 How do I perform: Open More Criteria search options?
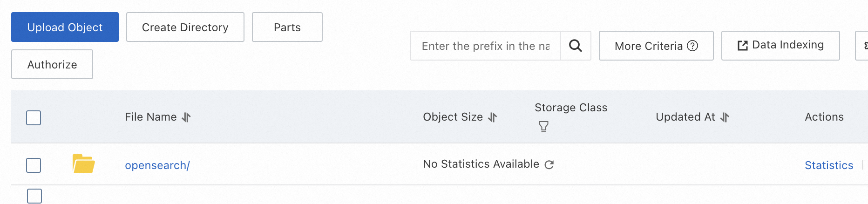click(648, 46)
